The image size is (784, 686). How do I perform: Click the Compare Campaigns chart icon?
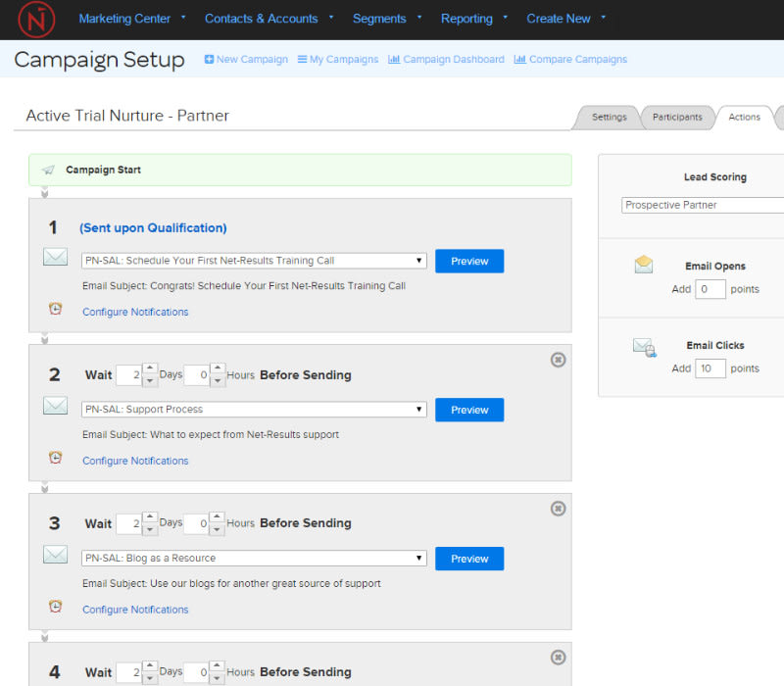pos(520,59)
